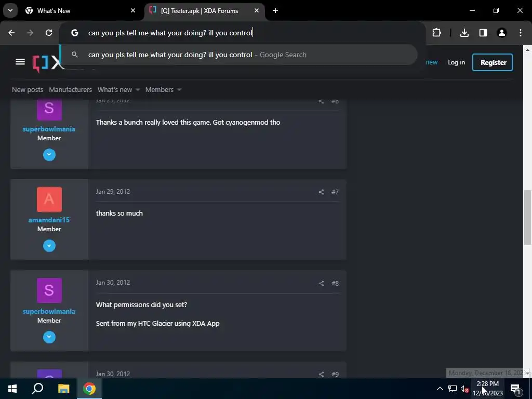This screenshot has height=399, width=532.
Task: Close the What's New tab
Action: [x=133, y=10]
